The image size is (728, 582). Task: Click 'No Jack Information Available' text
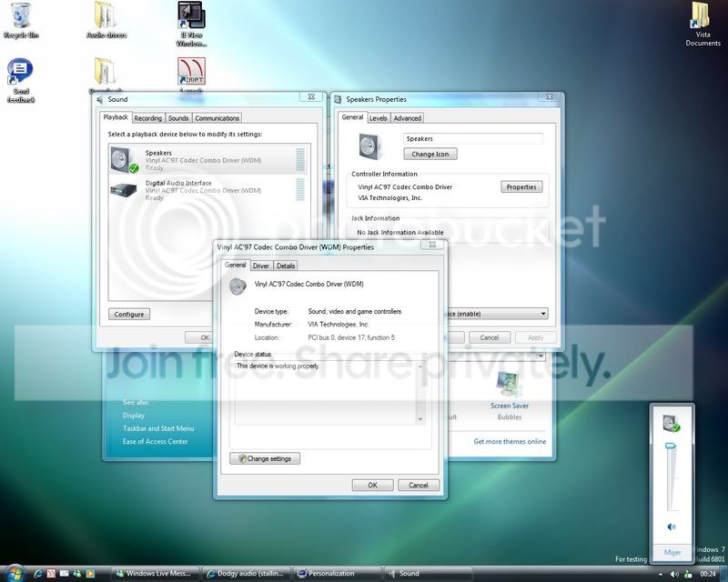(400, 232)
